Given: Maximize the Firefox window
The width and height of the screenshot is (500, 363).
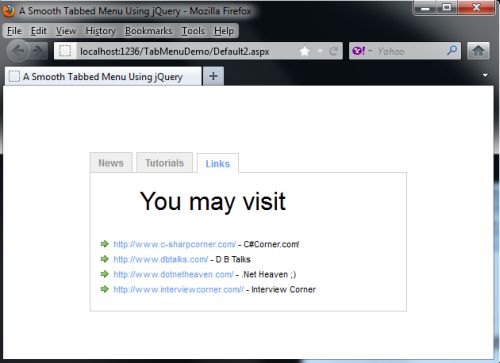Looking at the screenshot, I should pyautogui.click(x=447, y=7).
